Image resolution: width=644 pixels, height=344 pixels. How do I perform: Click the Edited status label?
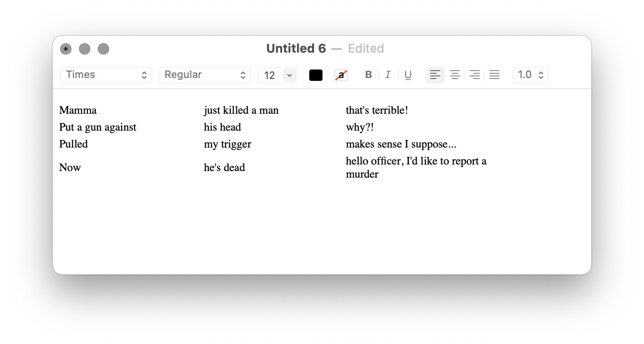366,48
